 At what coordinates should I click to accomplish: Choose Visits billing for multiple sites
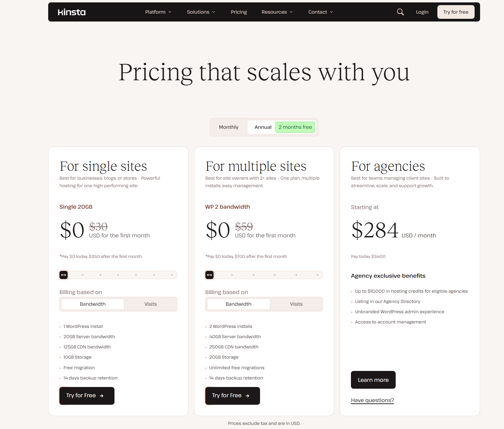point(296,304)
